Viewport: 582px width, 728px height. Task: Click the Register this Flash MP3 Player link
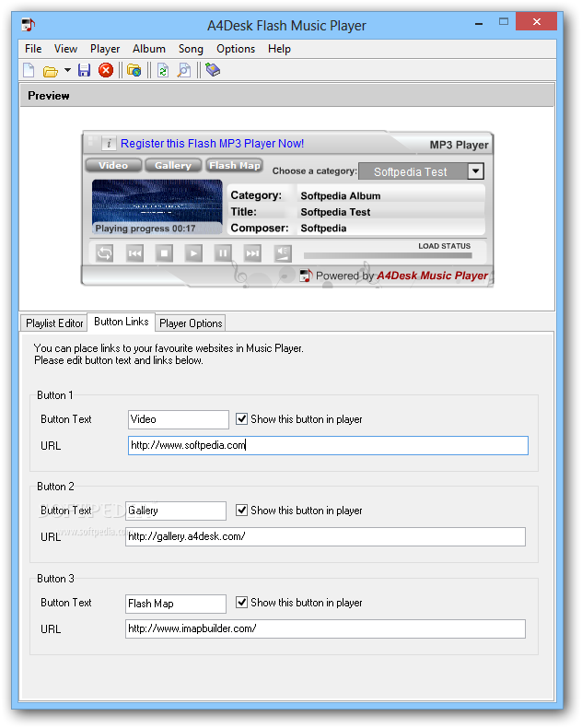(x=212, y=144)
